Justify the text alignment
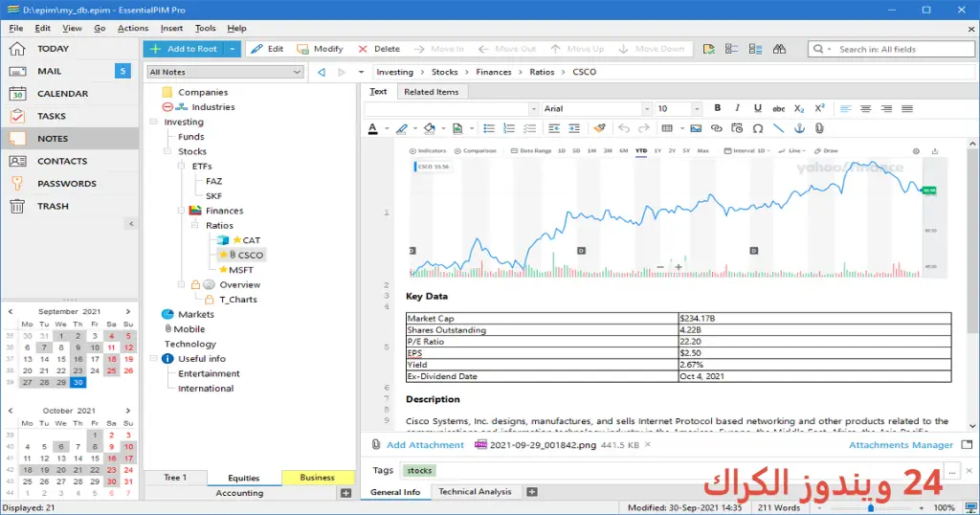Image resolution: width=980 pixels, height=515 pixels. (x=907, y=108)
